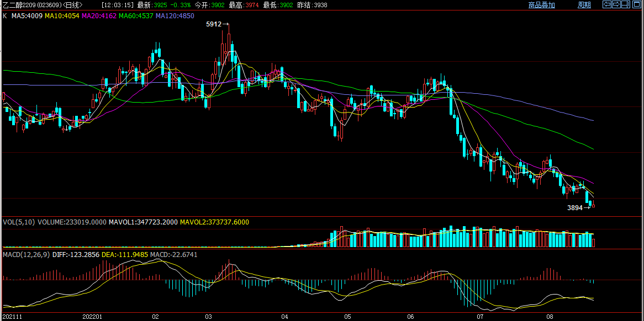Click the 最高:3974 high price text
644x321 pixels.
click(244, 5)
